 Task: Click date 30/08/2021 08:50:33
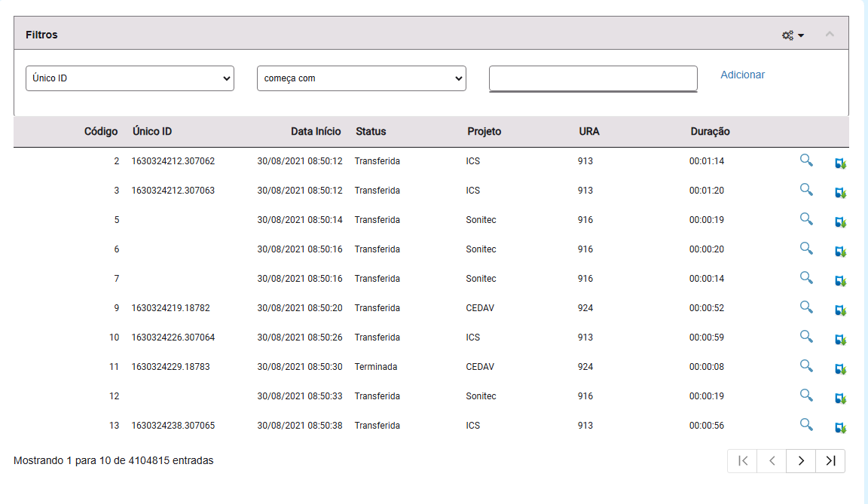(x=300, y=396)
